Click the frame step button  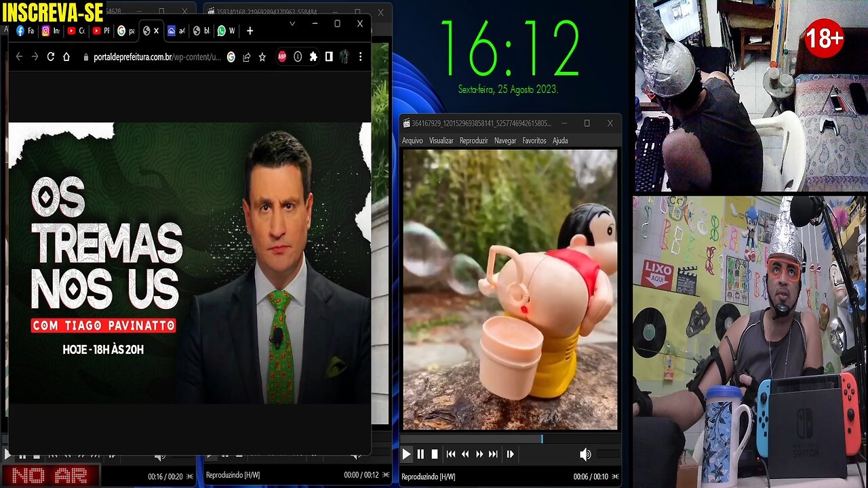pos(510,454)
